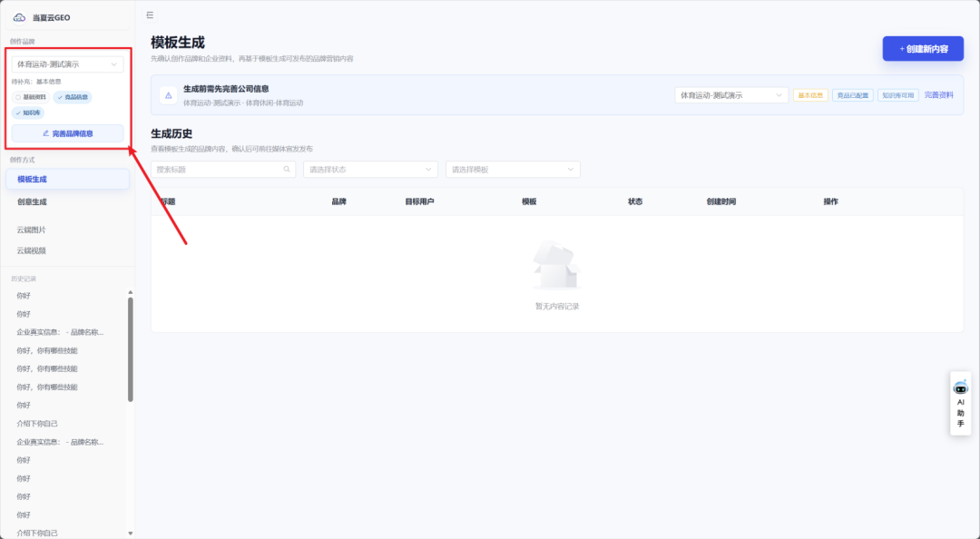Click the 目标用户 column header
The width and height of the screenshot is (980, 539).
tap(419, 202)
